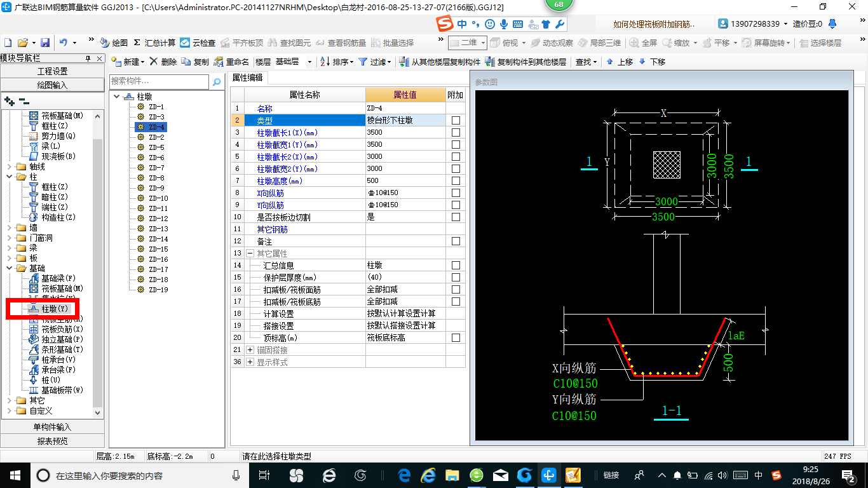The width and height of the screenshot is (868, 488).
Task: Click 从其他楼层复制构件 toolbar item
Action: click(x=440, y=62)
